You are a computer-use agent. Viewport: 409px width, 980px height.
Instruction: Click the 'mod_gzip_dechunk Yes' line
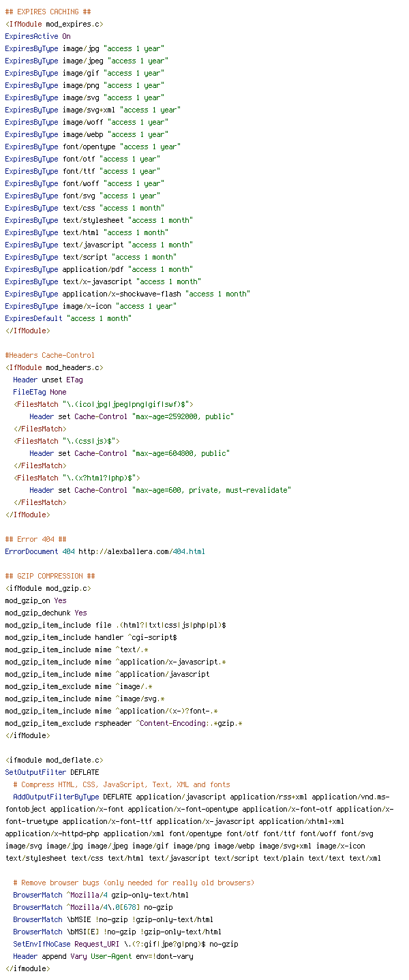pos(46,613)
